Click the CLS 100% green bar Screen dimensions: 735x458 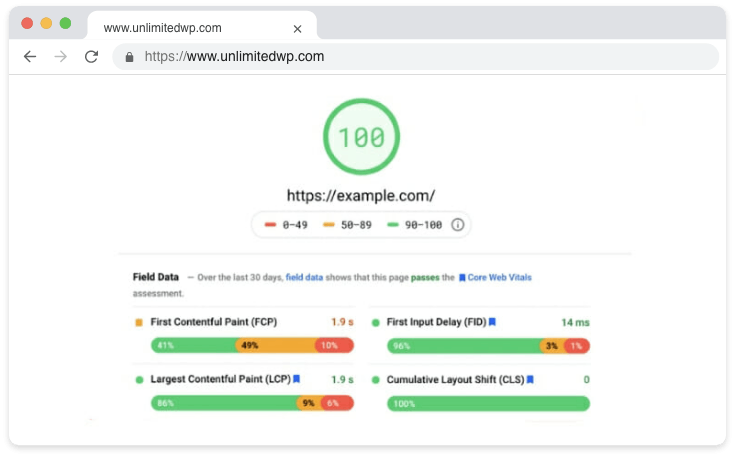coord(488,404)
